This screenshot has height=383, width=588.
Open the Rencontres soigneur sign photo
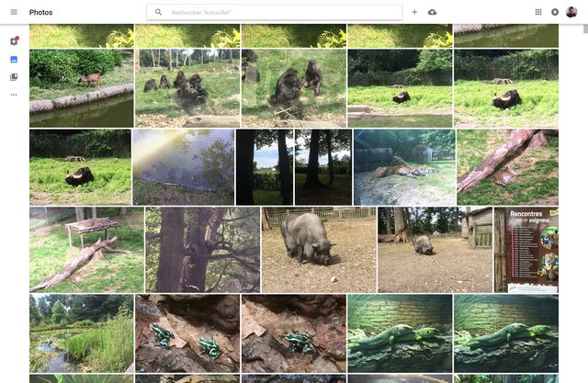coord(526,249)
